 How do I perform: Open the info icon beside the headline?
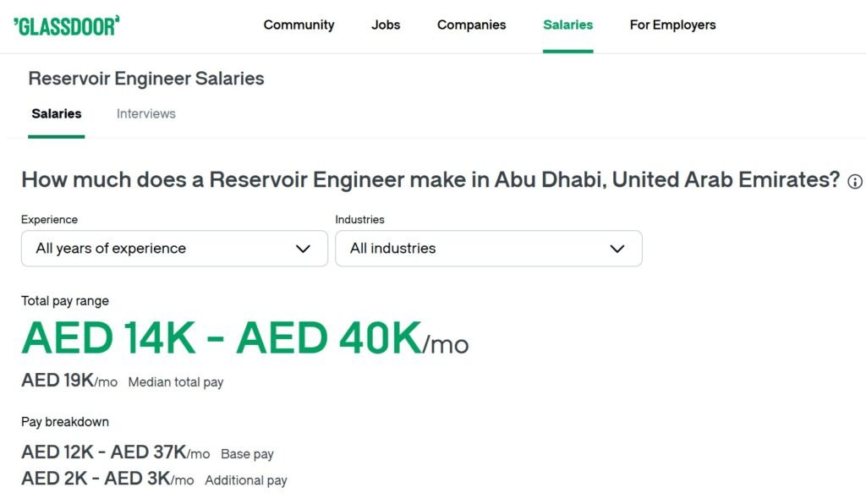(854, 182)
